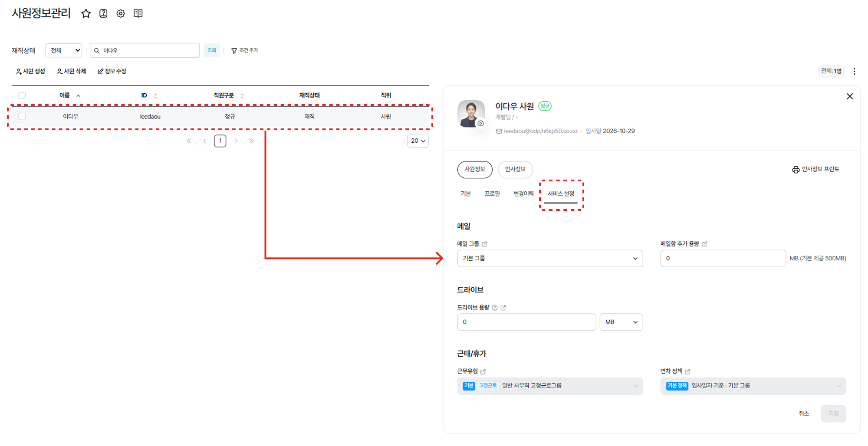The height and width of the screenshot is (446, 868).
Task: Open the 연차 정책 입사일자 기준 dropdown
Action: tap(753, 386)
